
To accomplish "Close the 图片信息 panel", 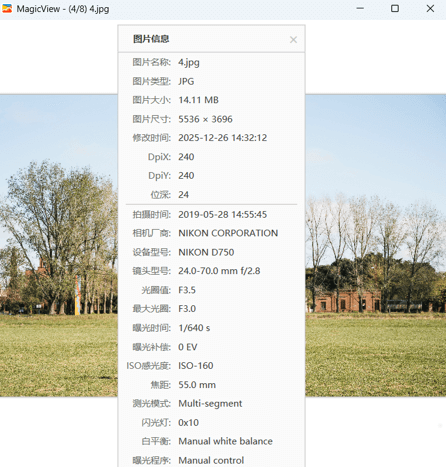I will click(x=293, y=40).
